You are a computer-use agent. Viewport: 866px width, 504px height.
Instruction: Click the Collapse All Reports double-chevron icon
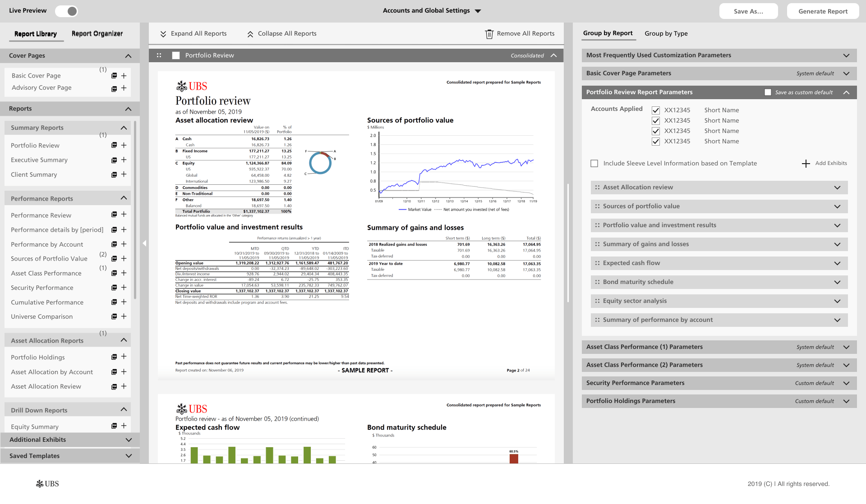point(250,34)
